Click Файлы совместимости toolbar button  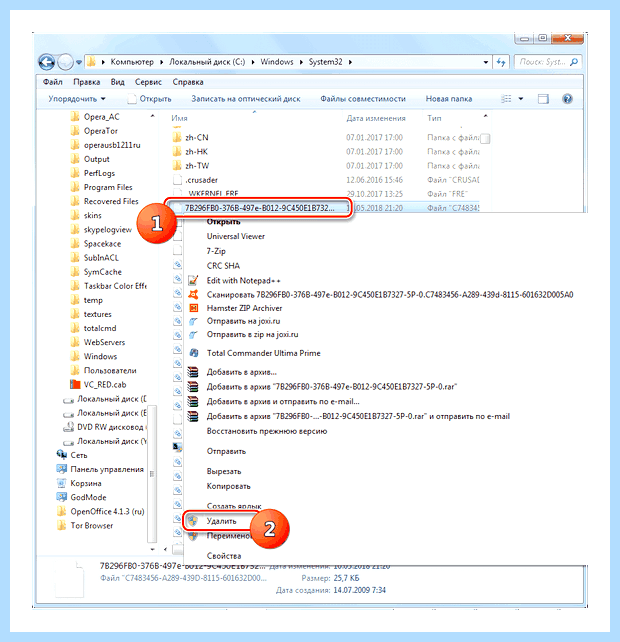tap(363, 99)
